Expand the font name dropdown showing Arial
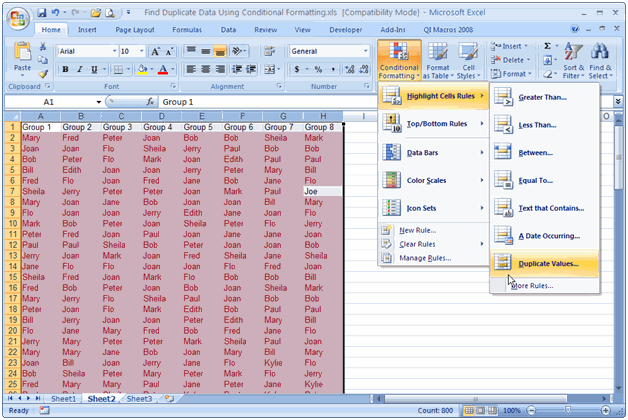Image resolution: width=628 pixels, height=420 pixels. (x=112, y=50)
